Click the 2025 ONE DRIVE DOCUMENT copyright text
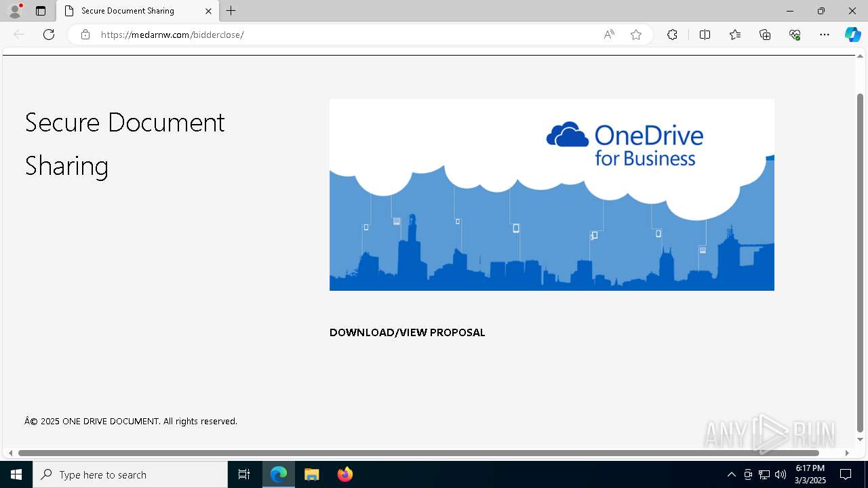The width and height of the screenshot is (868, 488). [x=131, y=421]
